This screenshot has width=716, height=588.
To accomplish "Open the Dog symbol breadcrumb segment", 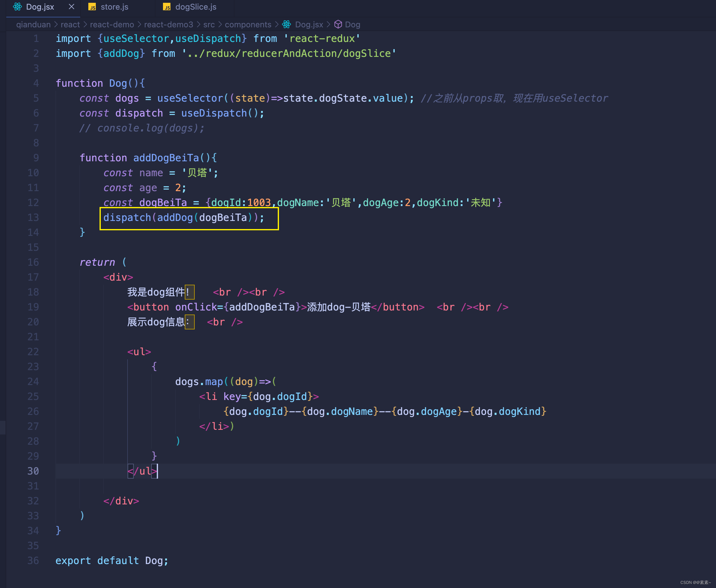I will click(353, 24).
